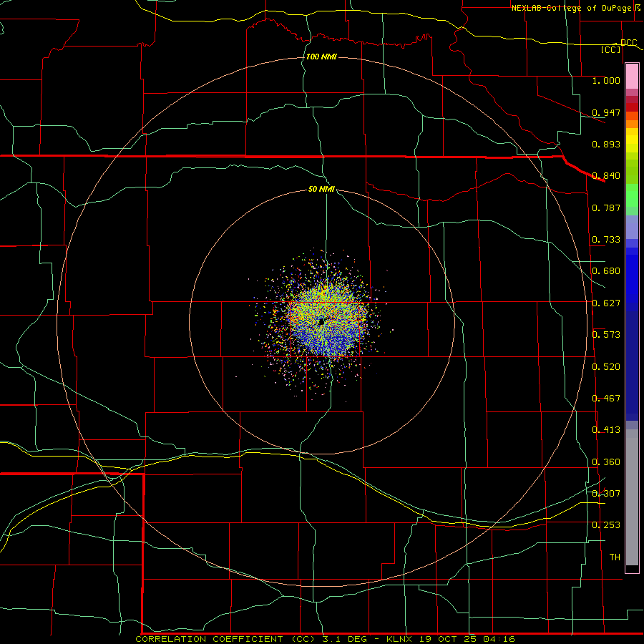Select the 0.360 legend scale value

tap(606, 462)
